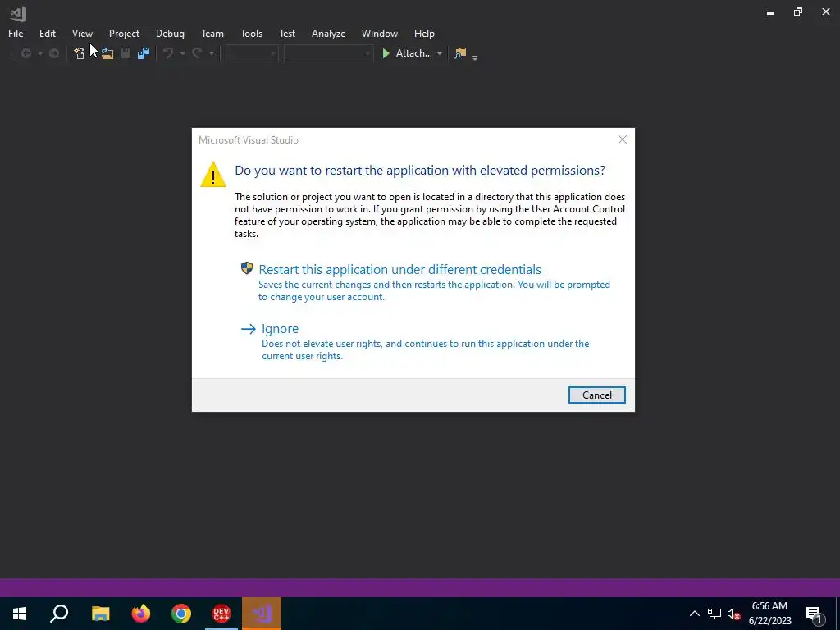
Task: Open the View menu
Action: [x=82, y=33]
